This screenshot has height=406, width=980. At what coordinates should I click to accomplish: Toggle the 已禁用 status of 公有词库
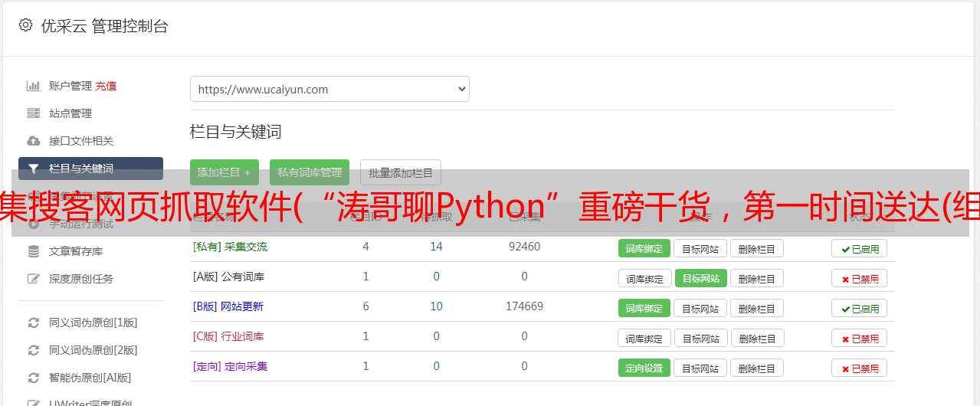860,278
